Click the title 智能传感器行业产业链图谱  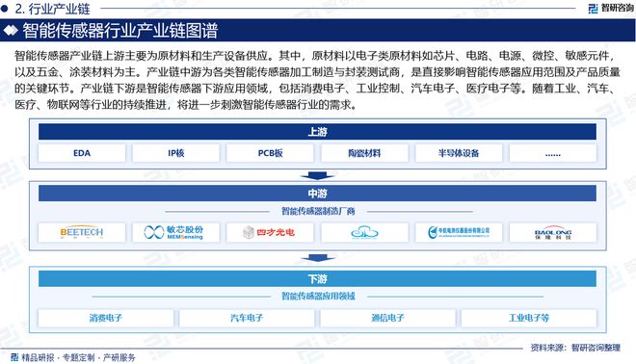point(120,31)
